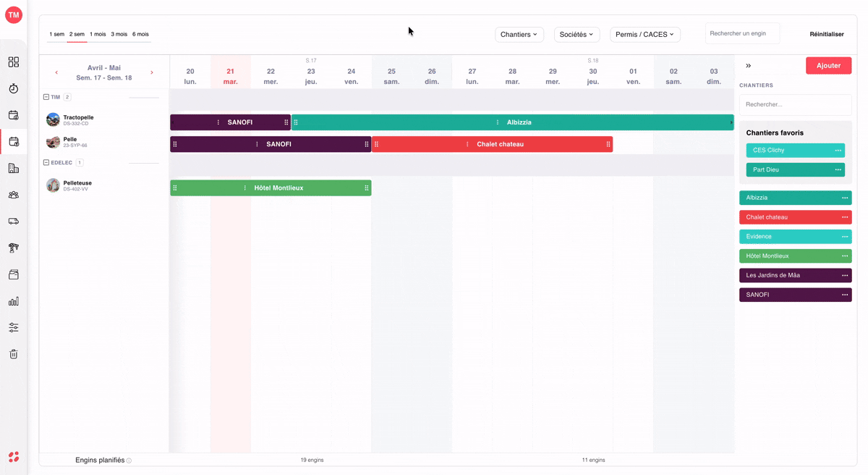Open the sliders settings icon in sidebar
Screen dimensions: 868x475
coord(14,328)
